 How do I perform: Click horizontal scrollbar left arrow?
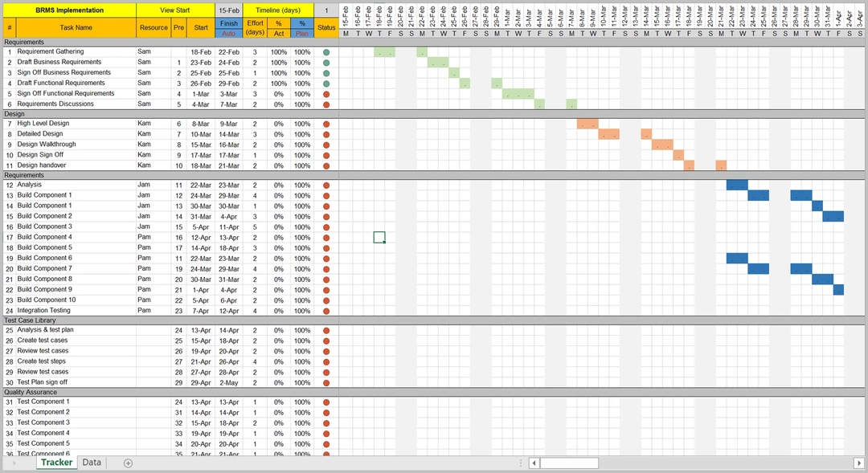tap(534, 463)
